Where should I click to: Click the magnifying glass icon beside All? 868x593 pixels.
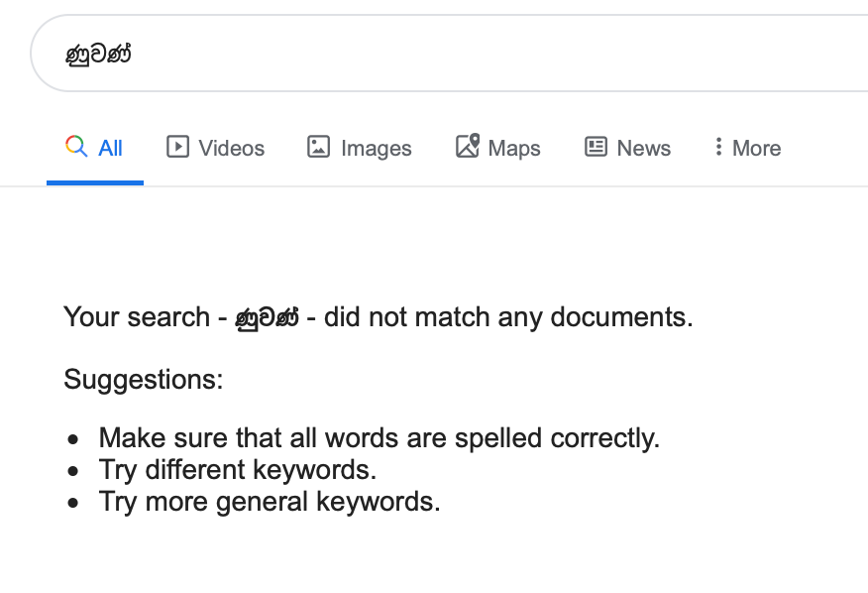coord(76,147)
